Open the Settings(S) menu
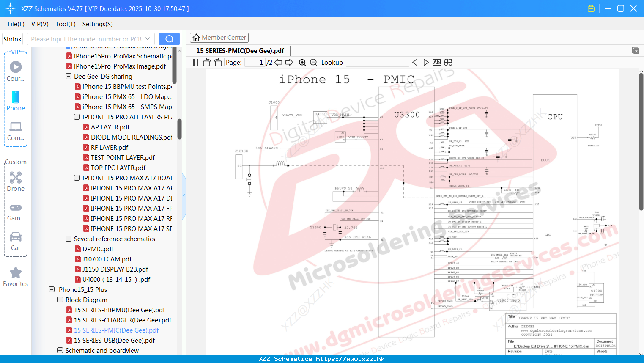Screen dimensions: 644x363 point(98,24)
